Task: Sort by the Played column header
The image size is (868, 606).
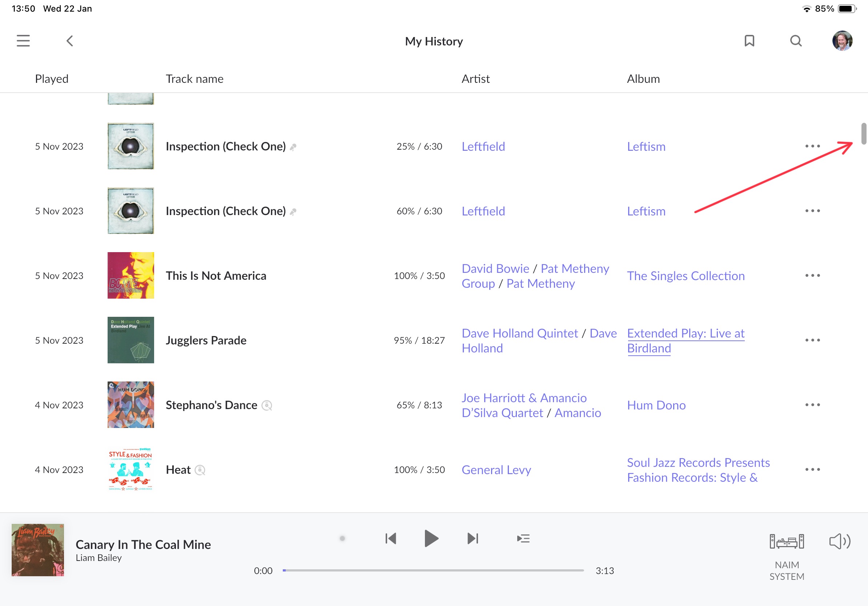Action: 52,78
